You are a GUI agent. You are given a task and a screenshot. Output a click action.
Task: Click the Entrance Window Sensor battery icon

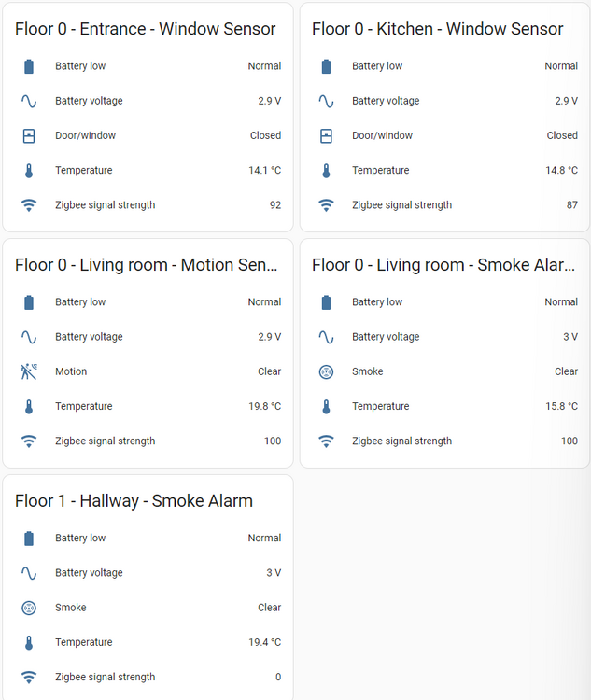(x=29, y=66)
